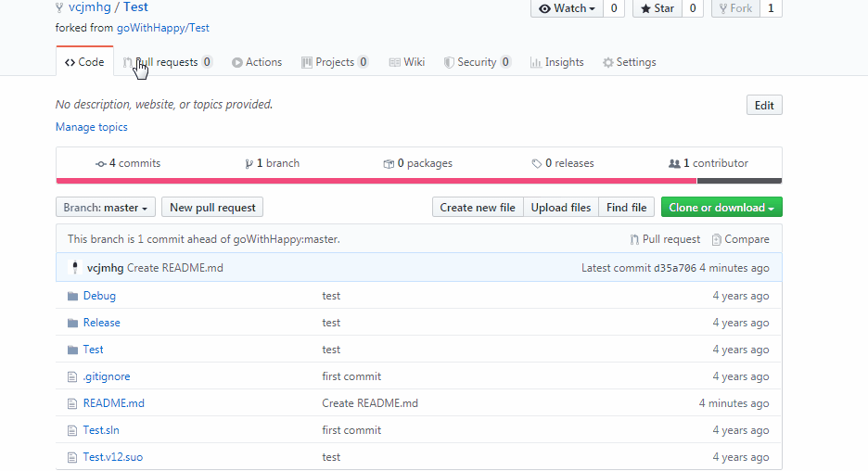Star this repository

pos(657,8)
